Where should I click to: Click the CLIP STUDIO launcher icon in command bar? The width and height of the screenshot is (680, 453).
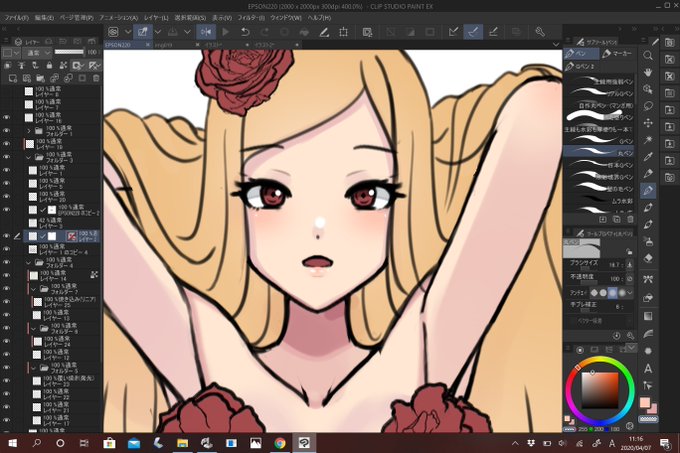[113, 32]
